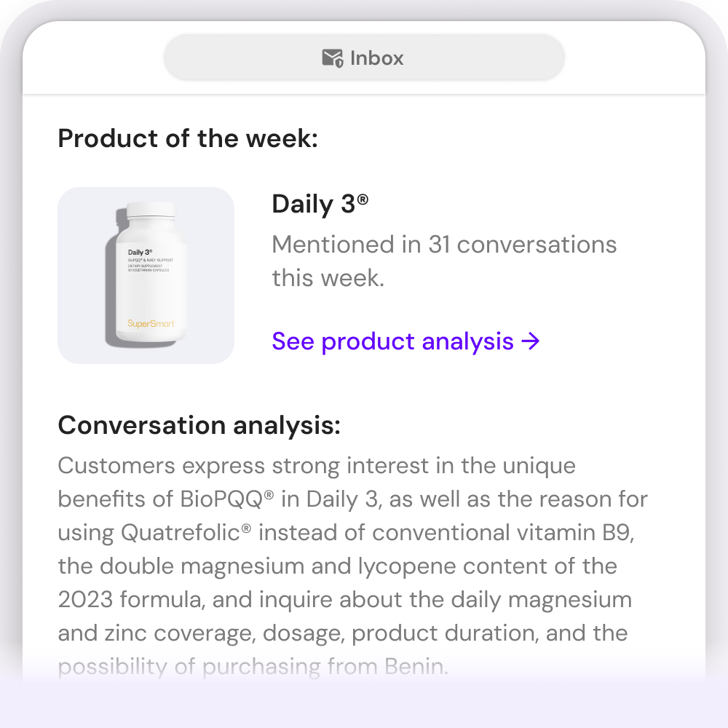Image resolution: width=728 pixels, height=728 pixels.
Task: Click the Inbox mail icon
Action: click(332, 58)
